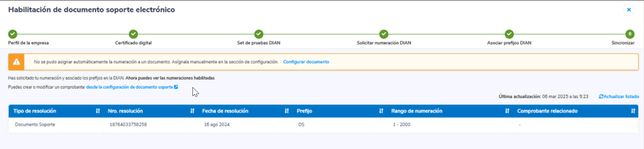Image resolution: width=644 pixels, height=149 pixels.
Task: Select the date 16 ago 2024 cell
Action: coord(245,125)
